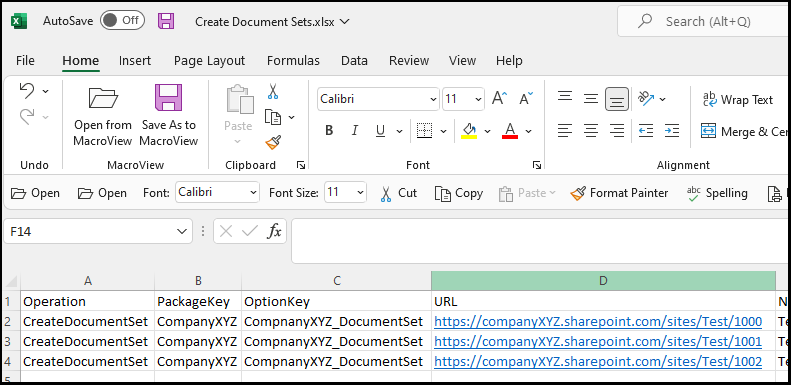Click Spelling in quick toolbar
Viewport: 791px width, 385px height.
(x=717, y=193)
